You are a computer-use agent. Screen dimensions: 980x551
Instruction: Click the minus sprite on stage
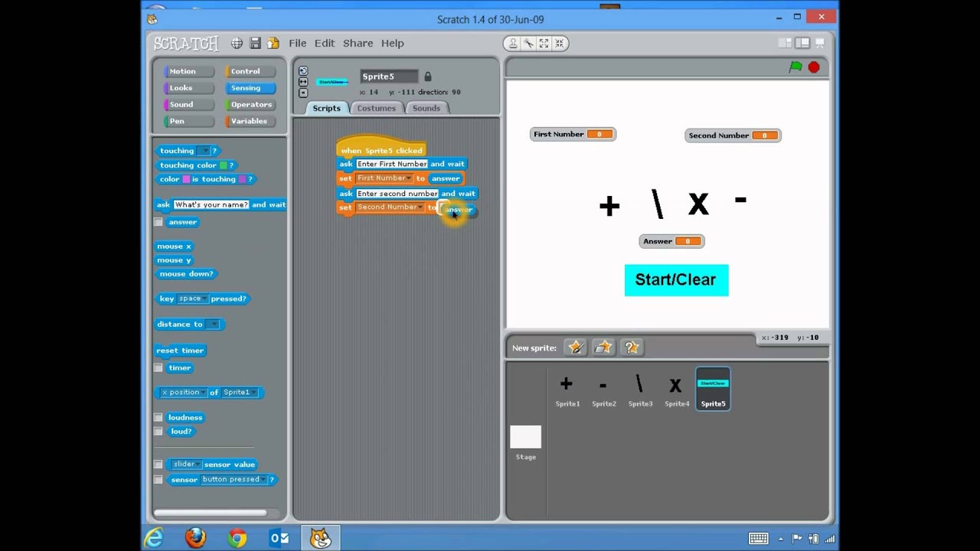(x=740, y=200)
